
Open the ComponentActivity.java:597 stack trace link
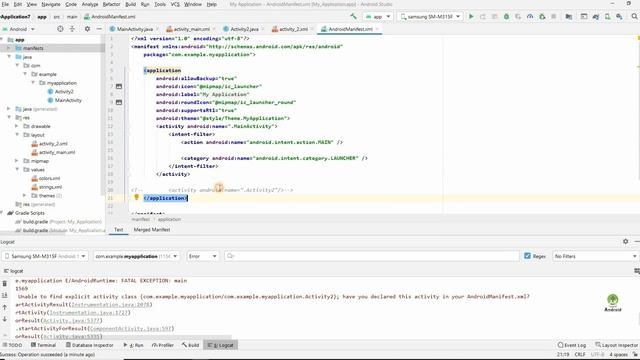(131, 329)
